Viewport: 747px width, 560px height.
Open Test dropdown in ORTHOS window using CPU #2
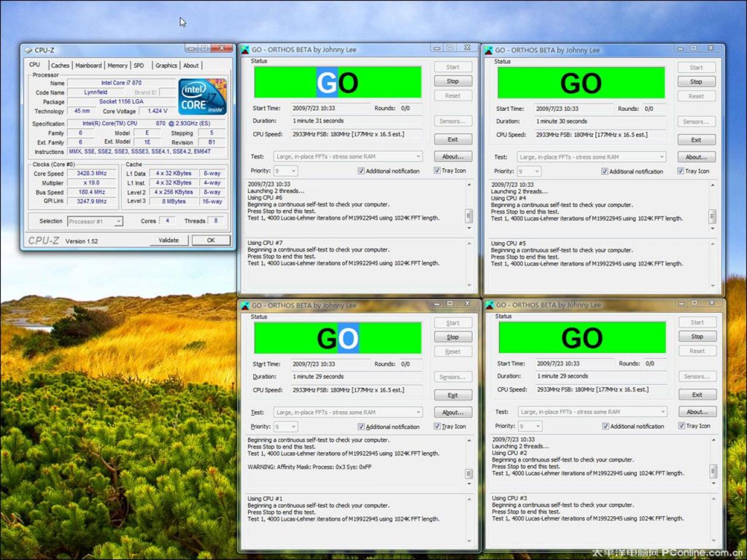pos(592,412)
